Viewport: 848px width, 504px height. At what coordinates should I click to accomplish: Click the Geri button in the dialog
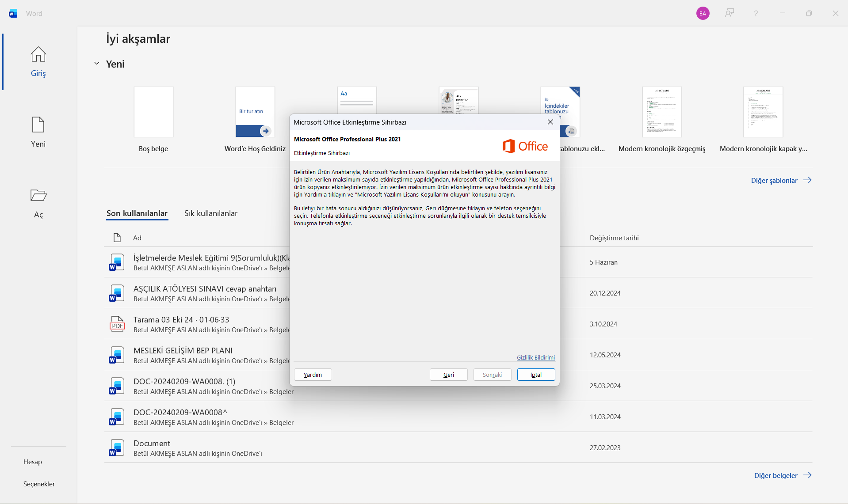point(449,375)
